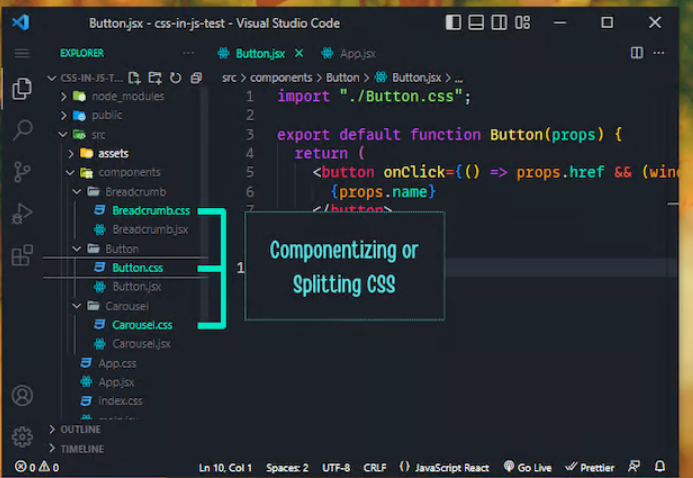693x478 pixels.
Task: Open the Search view in activity bar
Action: (x=22, y=130)
